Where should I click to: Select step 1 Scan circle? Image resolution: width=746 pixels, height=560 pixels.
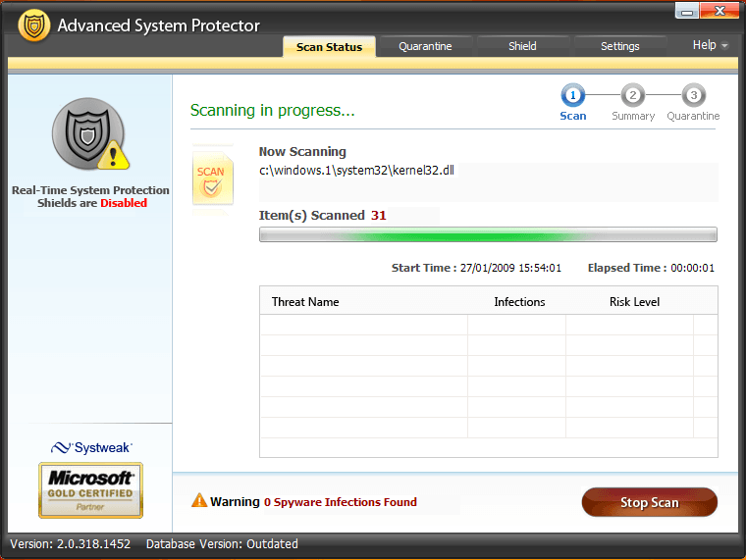click(573, 95)
